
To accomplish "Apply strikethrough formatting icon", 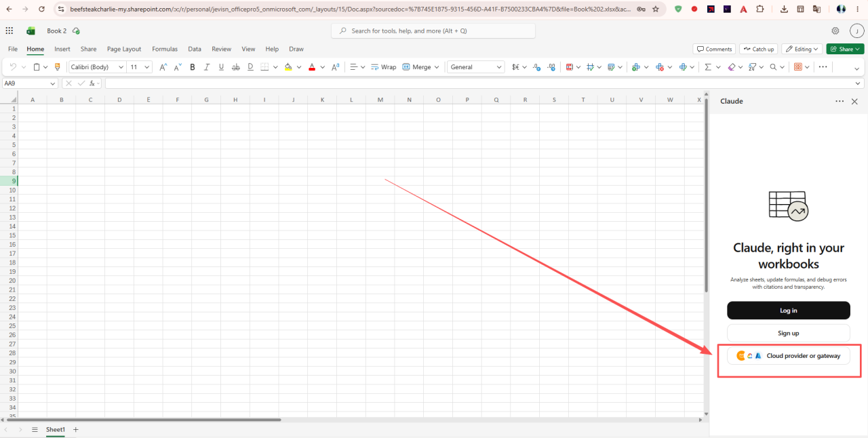I will click(x=236, y=67).
